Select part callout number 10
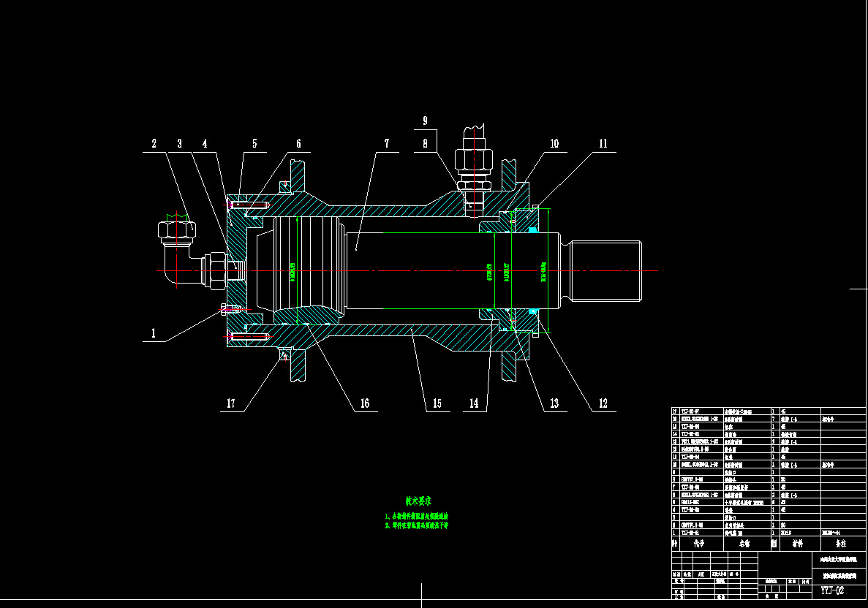The image size is (868, 608). click(x=554, y=143)
